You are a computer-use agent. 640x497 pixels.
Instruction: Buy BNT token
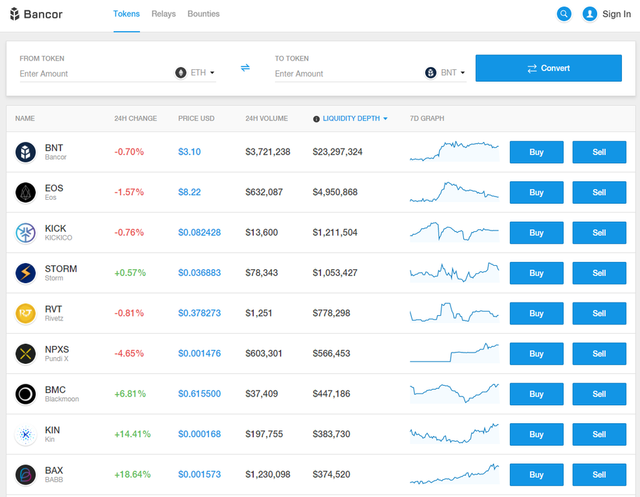[x=536, y=152]
